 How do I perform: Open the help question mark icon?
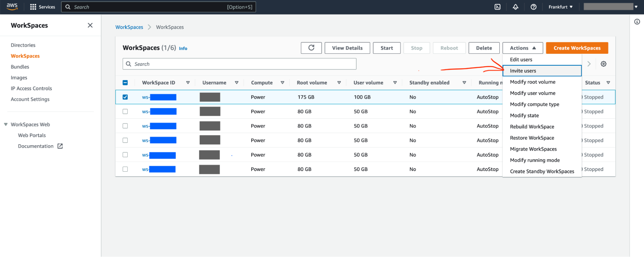(533, 7)
